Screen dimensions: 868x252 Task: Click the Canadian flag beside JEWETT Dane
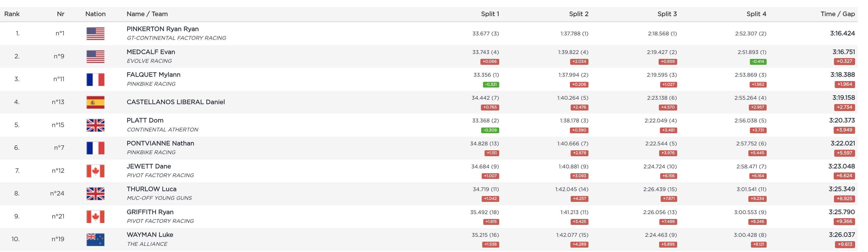tap(95, 171)
